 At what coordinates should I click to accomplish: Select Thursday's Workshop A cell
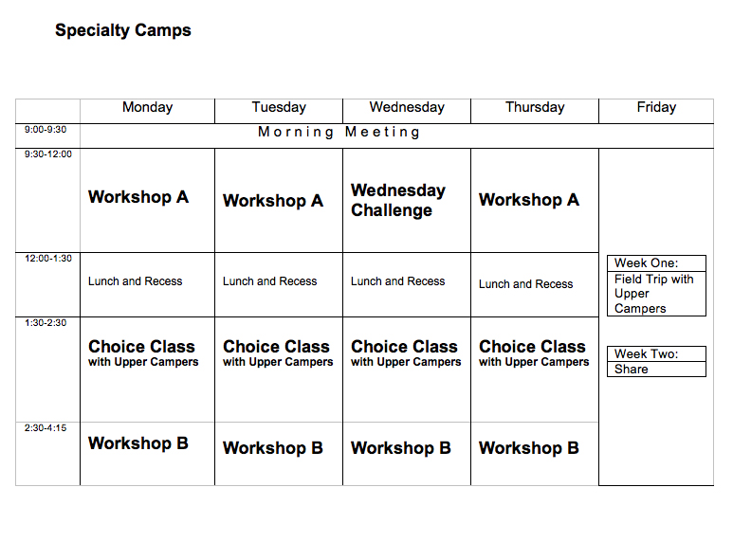529,200
